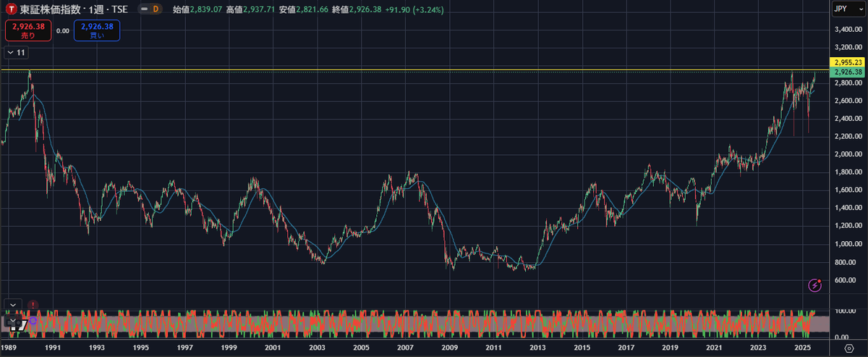Click the 1989 time axis label
Image resolution: width=868 pixels, height=357 pixels.
9,348
